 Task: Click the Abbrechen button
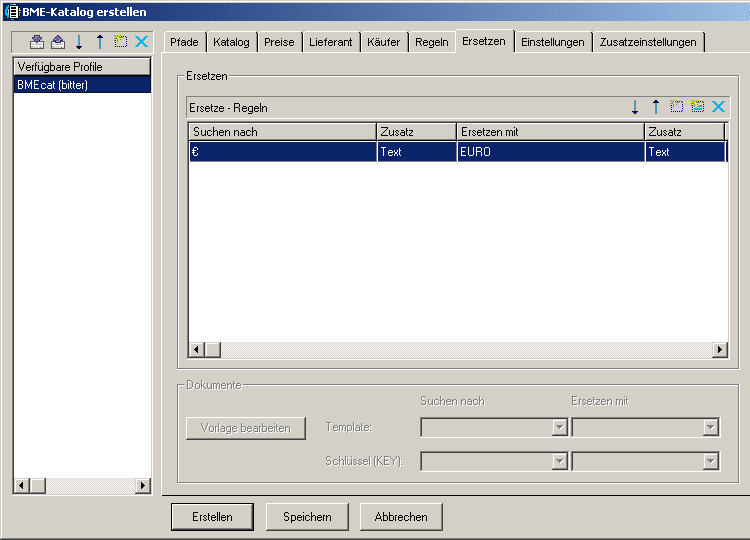(401, 517)
